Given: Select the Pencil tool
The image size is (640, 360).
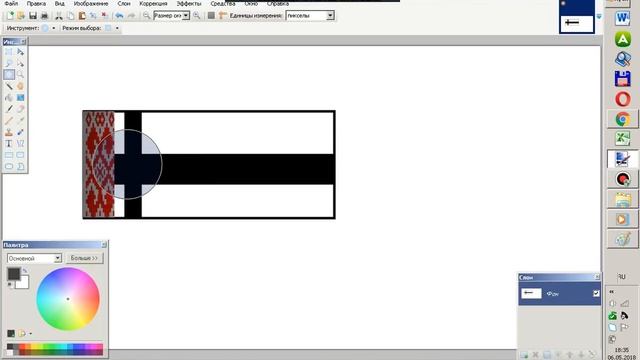Looking at the screenshot, I should (9, 120).
